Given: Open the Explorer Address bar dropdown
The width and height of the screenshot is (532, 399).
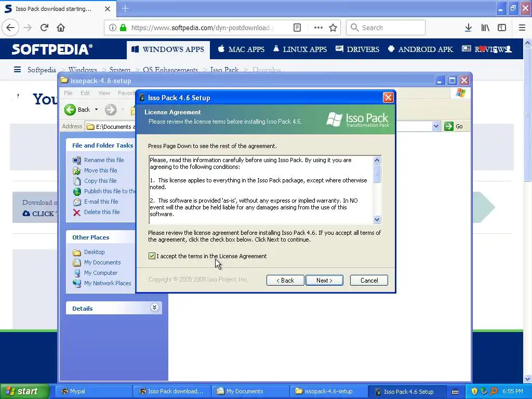Looking at the screenshot, I should click(436, 127).
